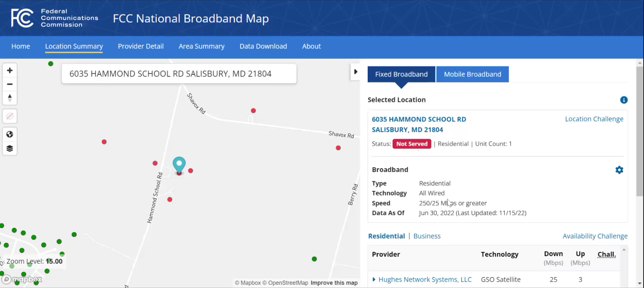
Task: Collapse side panel with arrow button
Action: click(355, 72)
